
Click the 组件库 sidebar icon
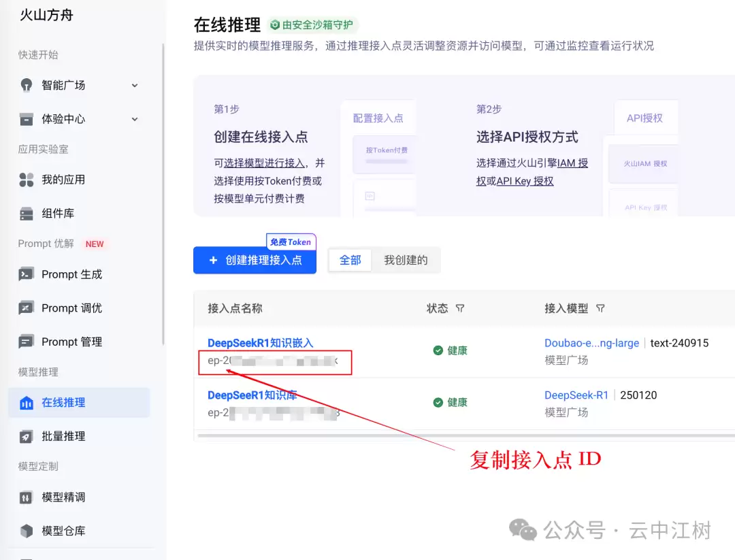(27, 214)
